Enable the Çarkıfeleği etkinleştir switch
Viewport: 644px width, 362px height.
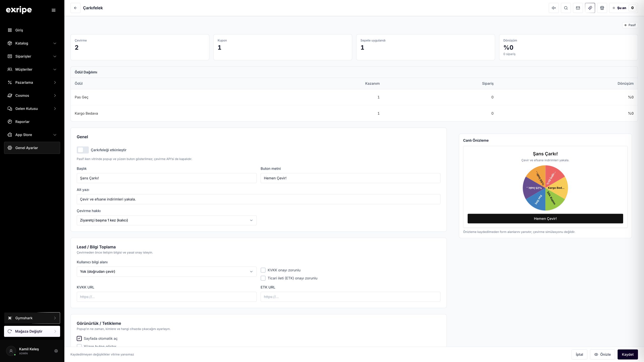[83, 150]
